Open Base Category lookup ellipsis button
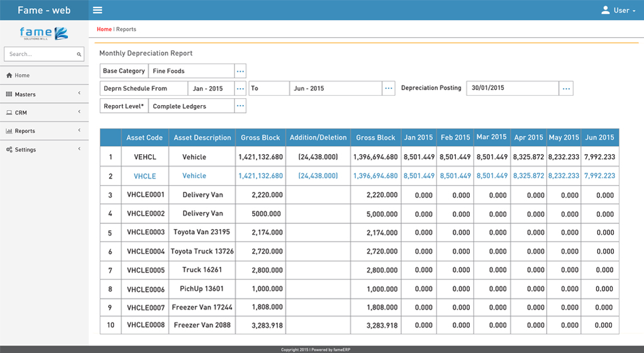This screenshot has height=353, width=644. pyautogui.click(x=240, y=71)
